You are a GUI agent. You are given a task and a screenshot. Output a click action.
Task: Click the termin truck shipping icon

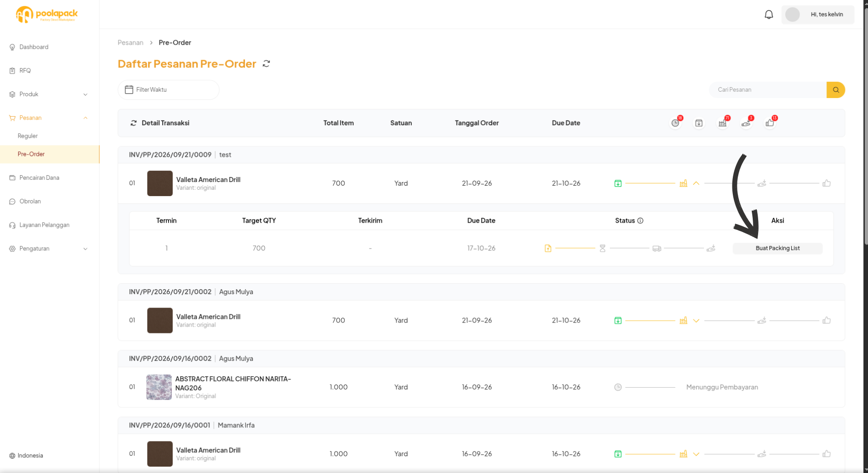point(657,248)
